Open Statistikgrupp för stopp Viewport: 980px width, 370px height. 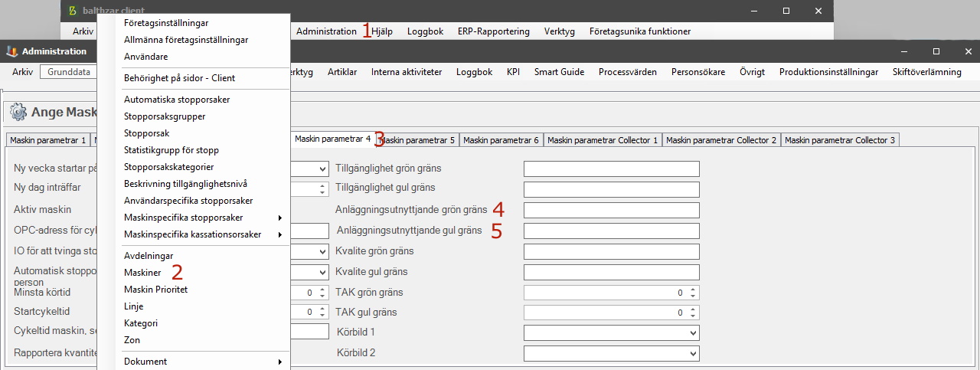click(x=171, y=150)
